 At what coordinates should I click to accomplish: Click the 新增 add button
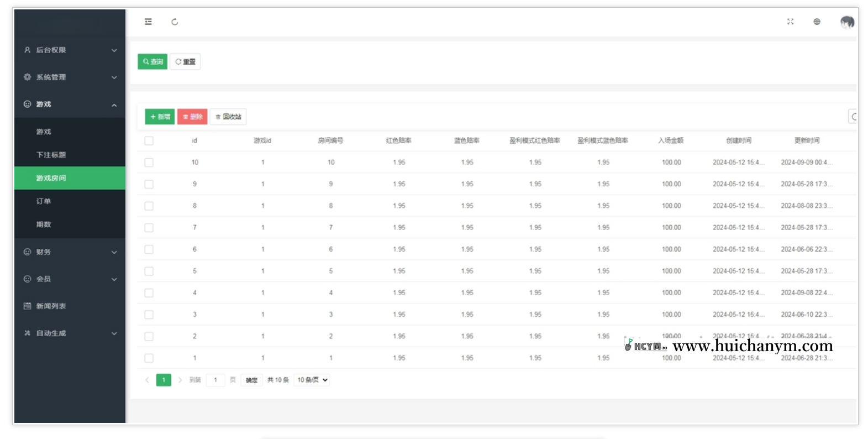click(160, 117)
